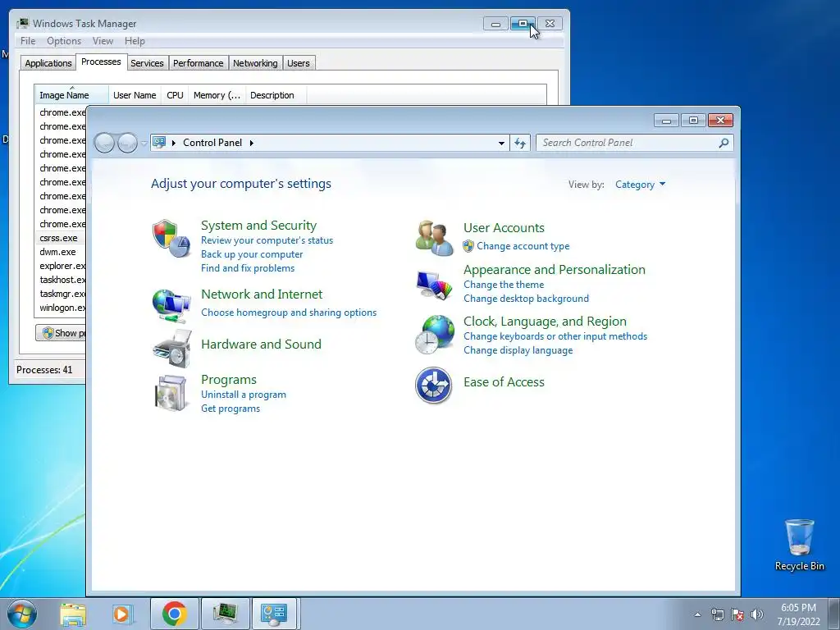Sort processes by CPU column header
840x630 pixels.
(175, 95)
